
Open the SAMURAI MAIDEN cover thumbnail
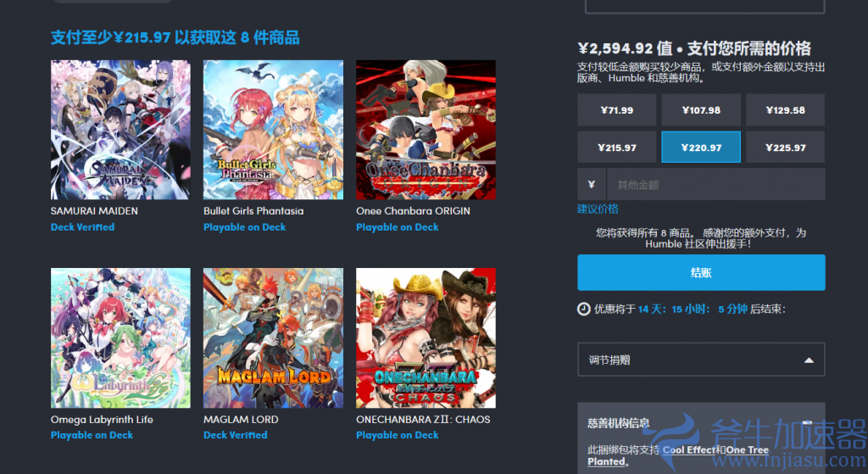point(120,130)
